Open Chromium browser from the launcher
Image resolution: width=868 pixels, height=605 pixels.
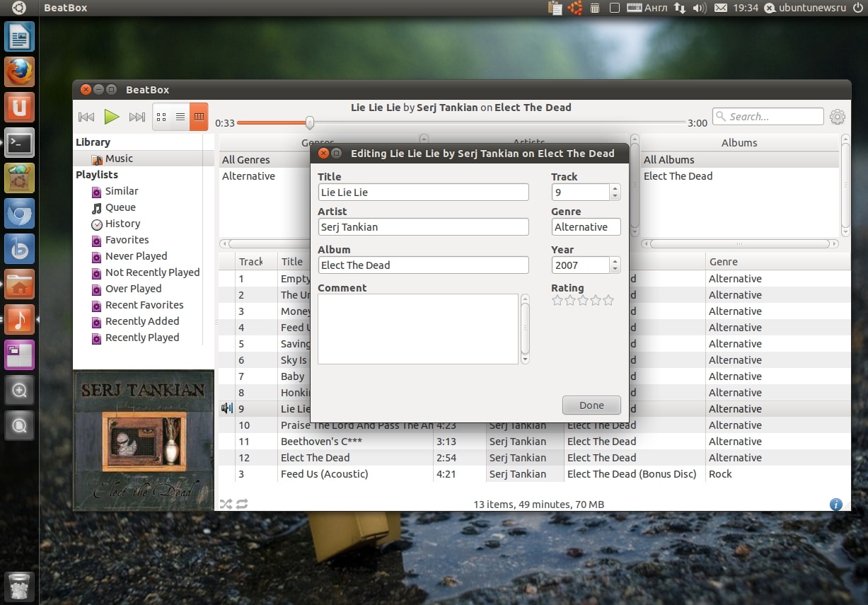[x=19, y=213]
